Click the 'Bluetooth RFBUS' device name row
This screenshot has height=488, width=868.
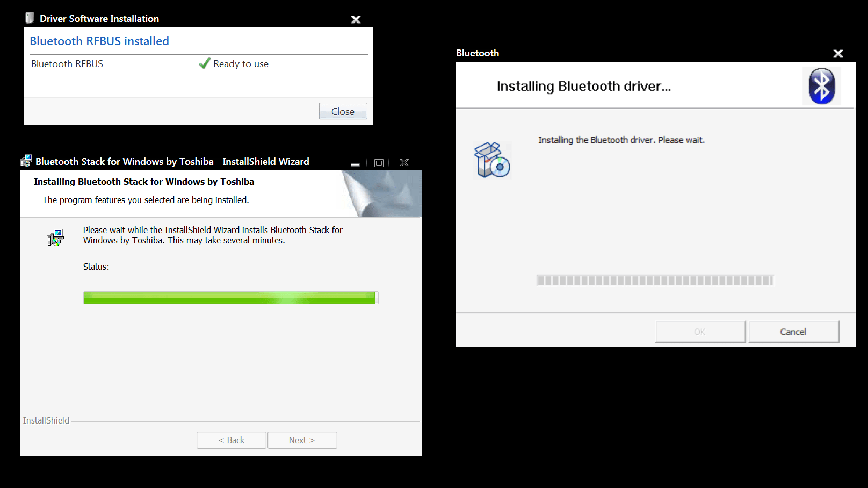click(x=67, y=64)
